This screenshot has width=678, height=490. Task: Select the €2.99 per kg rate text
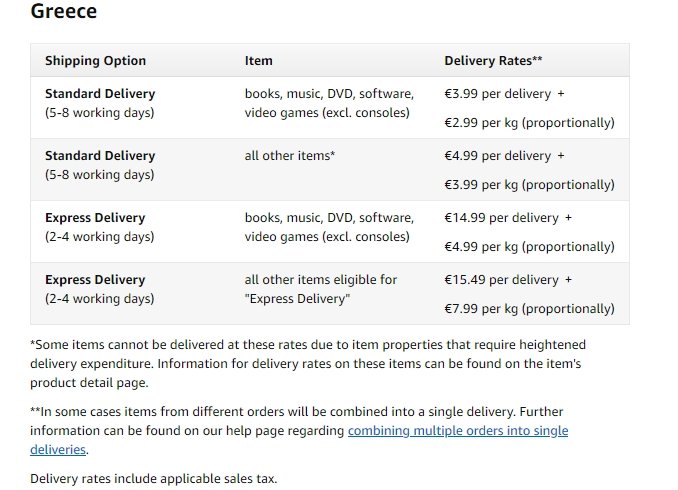tap(529, 123)
